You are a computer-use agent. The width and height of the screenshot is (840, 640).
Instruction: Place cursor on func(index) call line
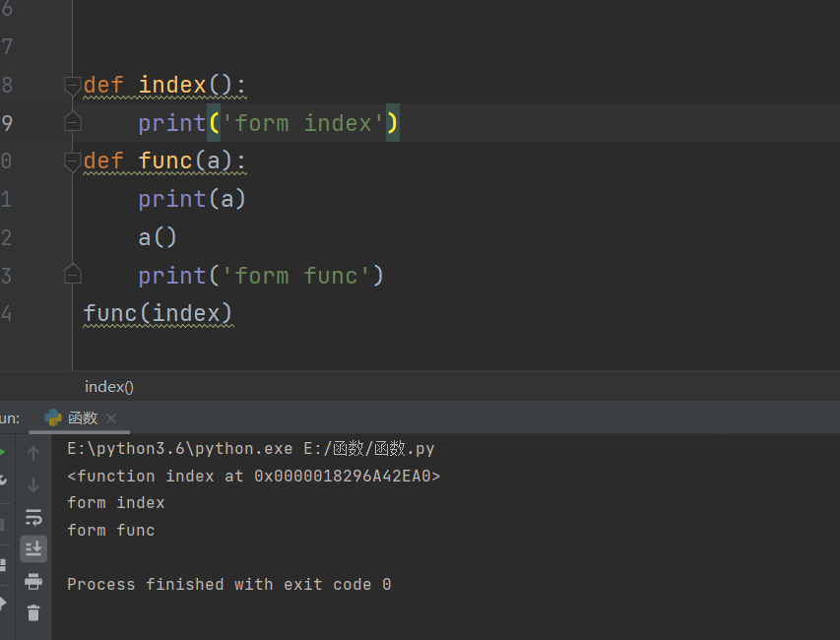coord(158,314)
